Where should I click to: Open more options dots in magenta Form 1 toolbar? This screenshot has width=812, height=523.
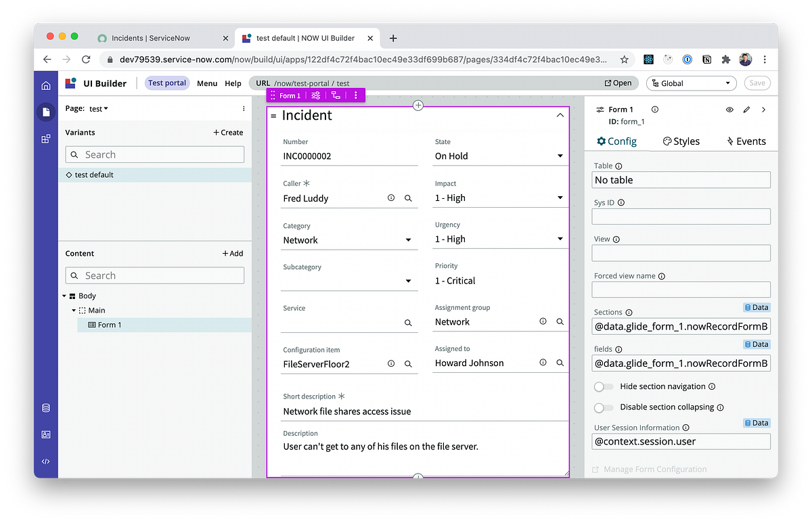(x=355, y=95)
